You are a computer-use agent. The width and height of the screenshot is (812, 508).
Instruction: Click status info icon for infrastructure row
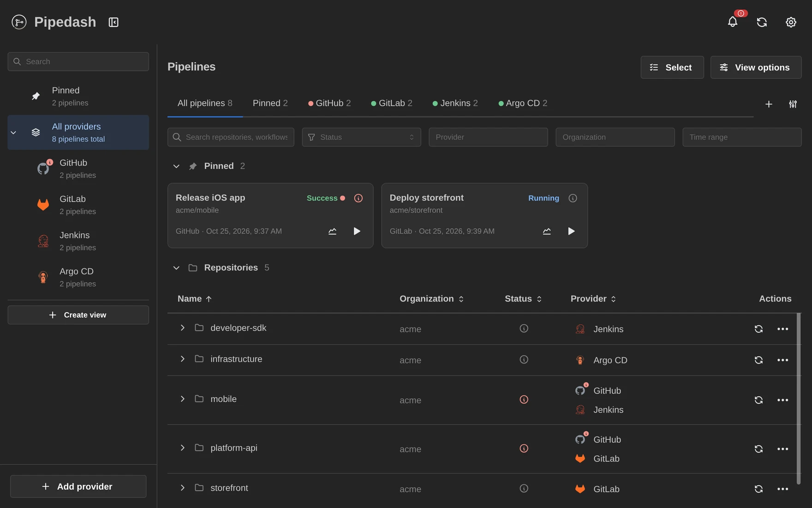pos(524,359)
